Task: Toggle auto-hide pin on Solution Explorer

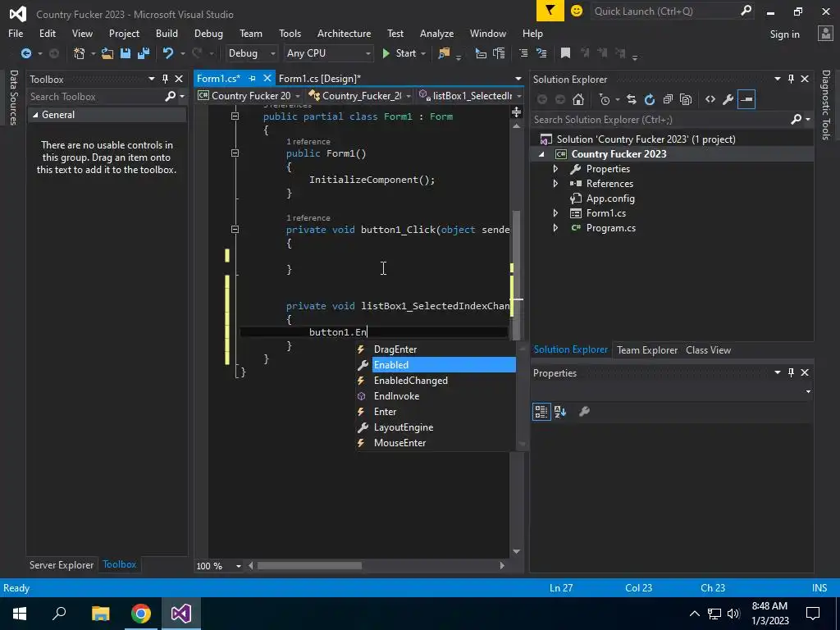Action: (x=791, y=79)
